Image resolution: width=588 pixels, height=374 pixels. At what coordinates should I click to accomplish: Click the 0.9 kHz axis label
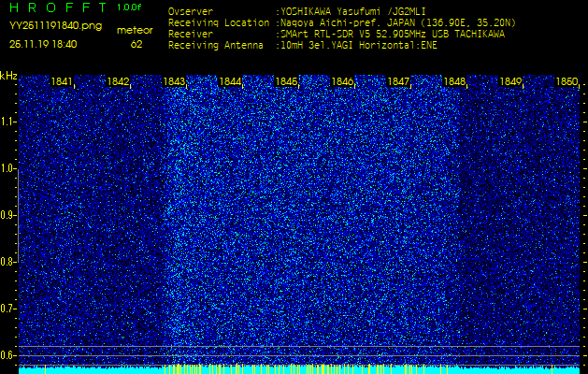point(8,215)
